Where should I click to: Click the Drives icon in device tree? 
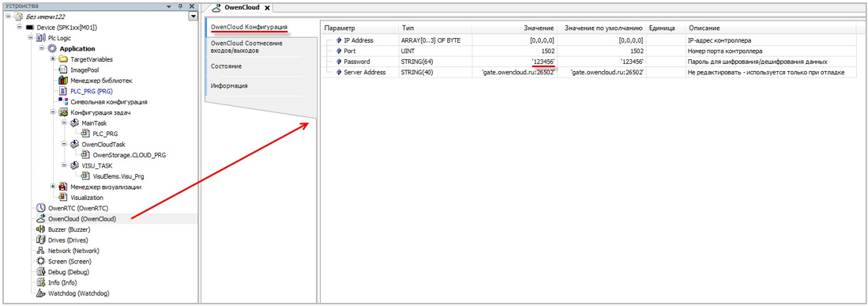39,240
